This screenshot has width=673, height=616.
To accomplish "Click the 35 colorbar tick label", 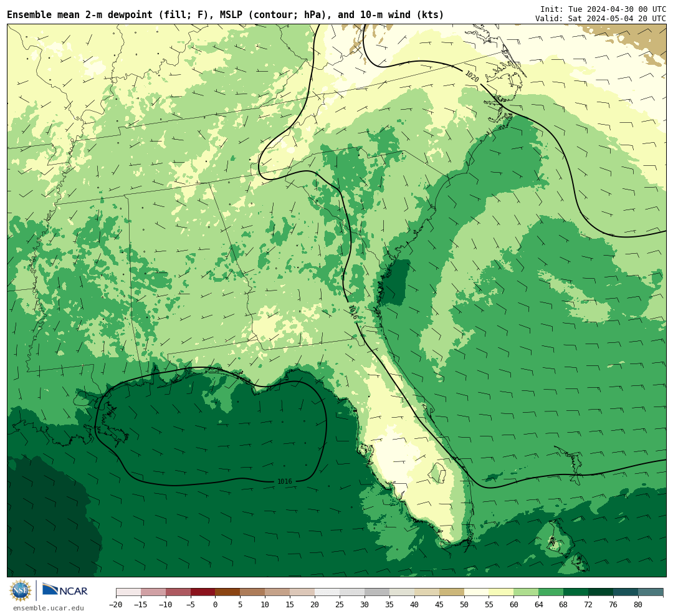I will [389, 605].
